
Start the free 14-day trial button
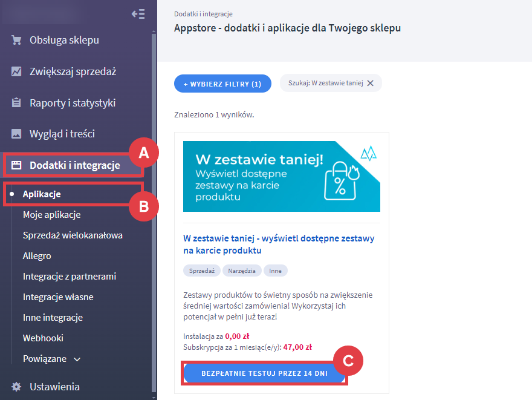click(264, 373)
